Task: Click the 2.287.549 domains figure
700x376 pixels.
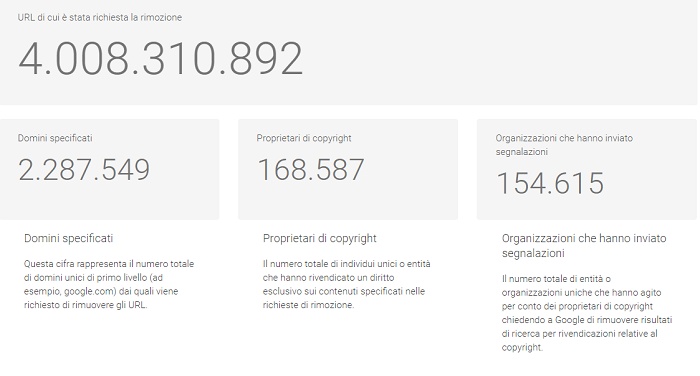Action: [x=84, y=170]
